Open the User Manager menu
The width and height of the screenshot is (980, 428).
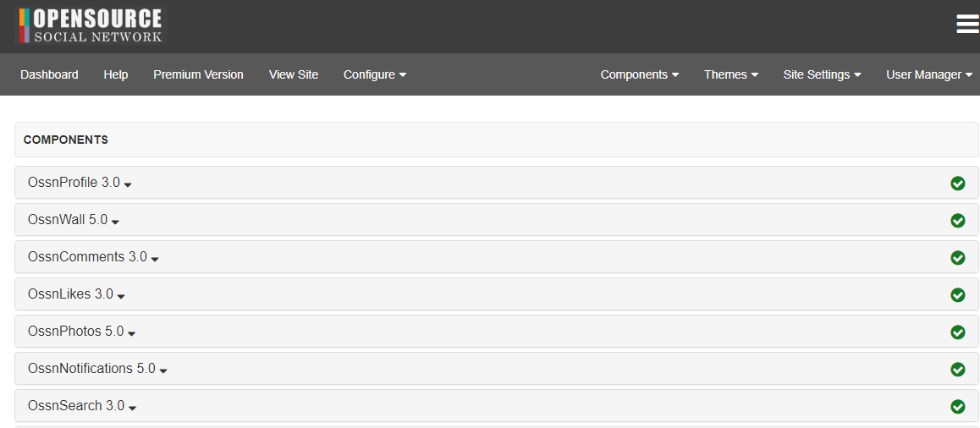930,74
